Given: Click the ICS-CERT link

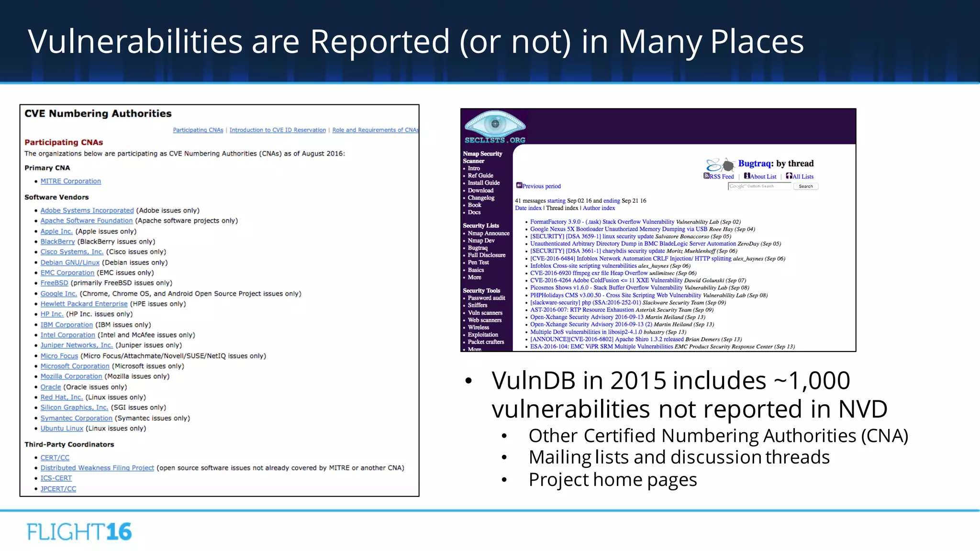Looking at the screenshot, I should [56, 478].
